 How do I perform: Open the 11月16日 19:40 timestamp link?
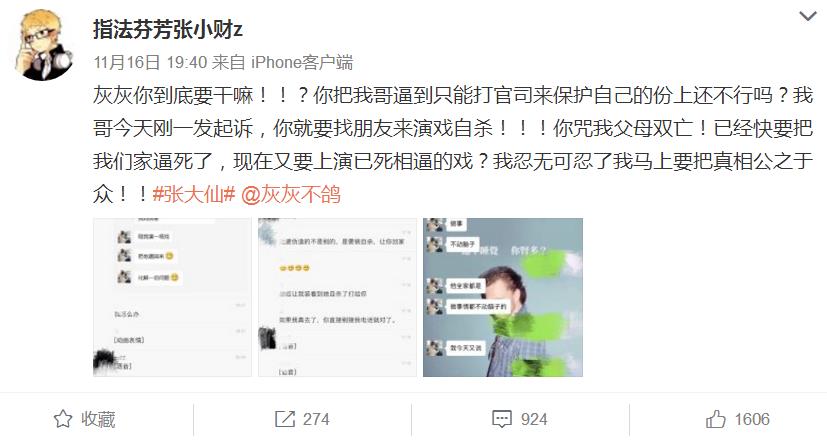pyautogui.click(x=150, y=63)
